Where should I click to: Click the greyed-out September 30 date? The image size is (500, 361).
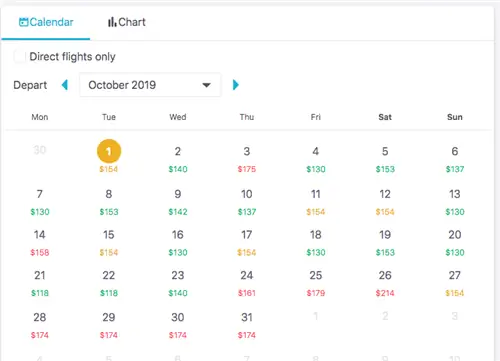point(40,150)
